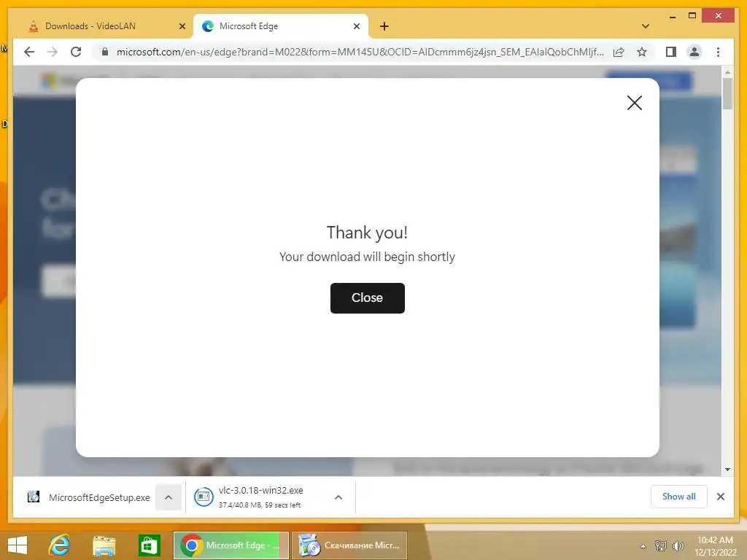Image resolution: width=747 pixels, height=560 pixels.
Task: Open the side panel icon
Action: coord(671,52)
